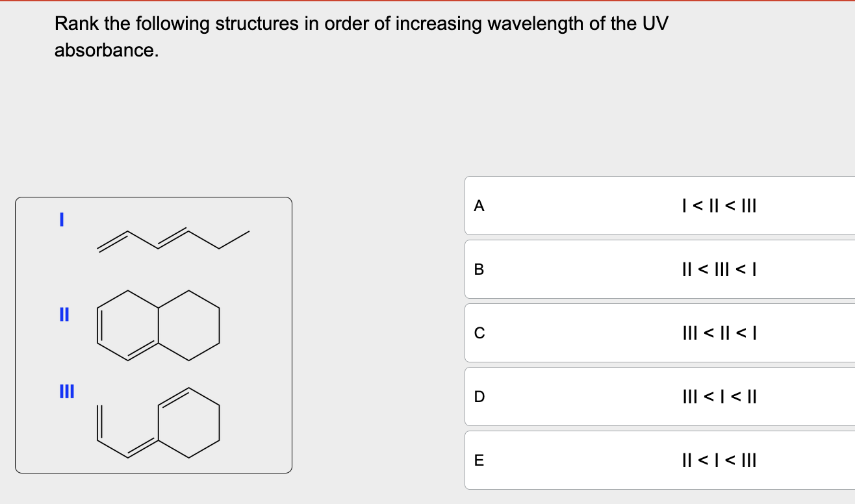Click the letter A on the first answer row
Image resolution: width=855 pixels, height=504 pixels.
coord(479,206)
